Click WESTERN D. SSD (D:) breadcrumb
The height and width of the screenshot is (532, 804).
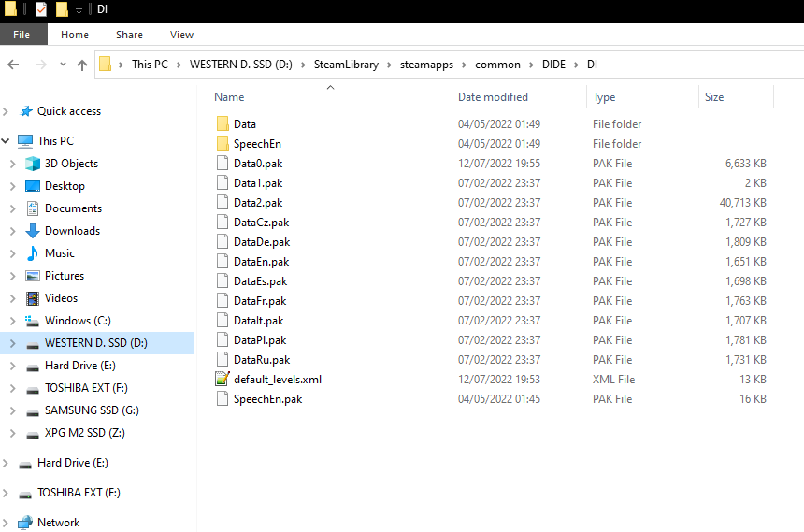(240, 65)
